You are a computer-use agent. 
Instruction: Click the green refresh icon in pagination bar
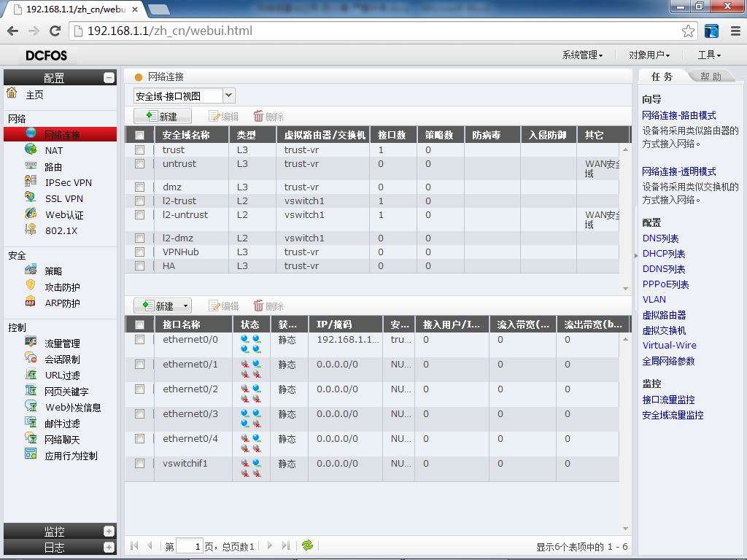(308, 545)
